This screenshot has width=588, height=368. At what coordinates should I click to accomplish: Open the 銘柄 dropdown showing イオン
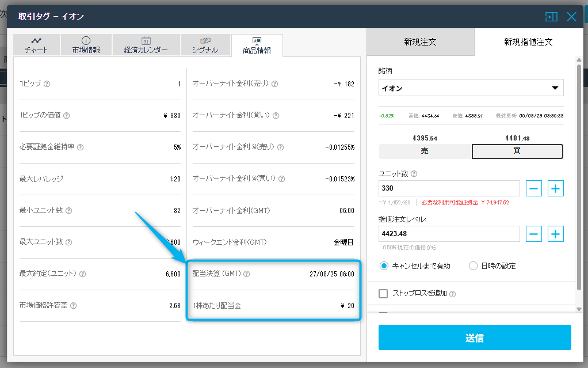[471, 88]
